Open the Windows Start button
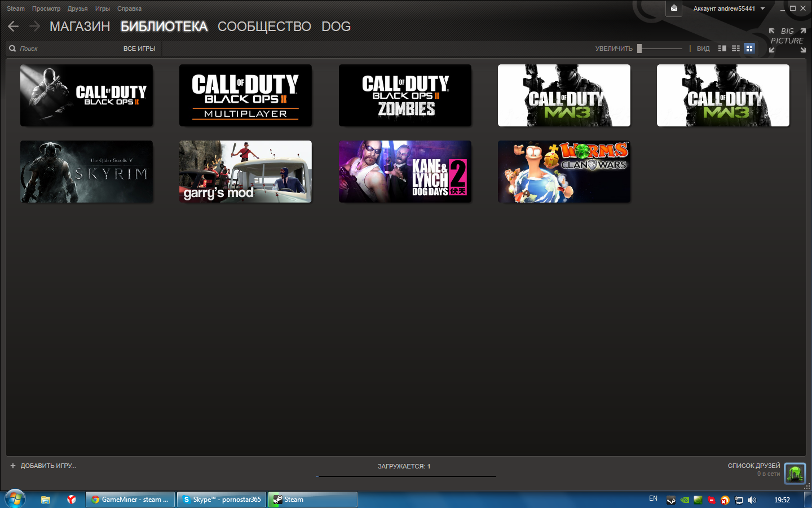812x508 pixels. 15,500
